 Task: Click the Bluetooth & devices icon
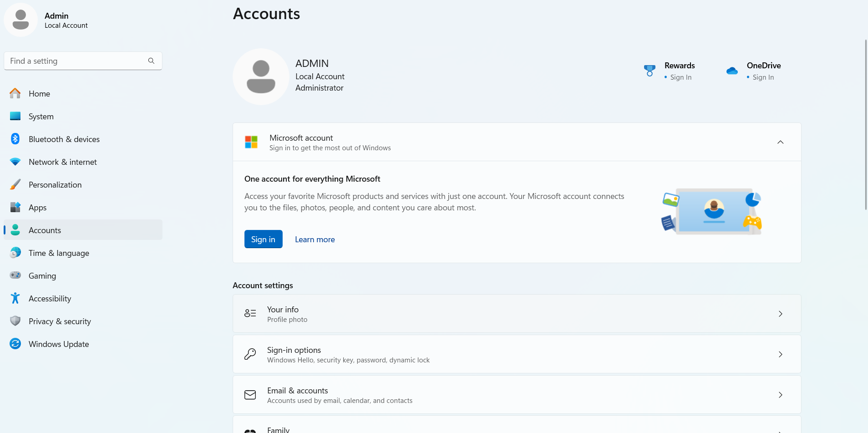[15, 139]
